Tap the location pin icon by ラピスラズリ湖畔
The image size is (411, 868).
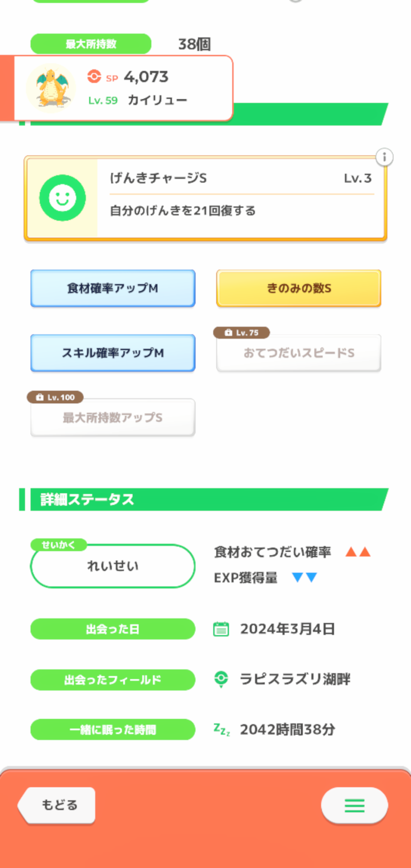(x=221, y=679)
